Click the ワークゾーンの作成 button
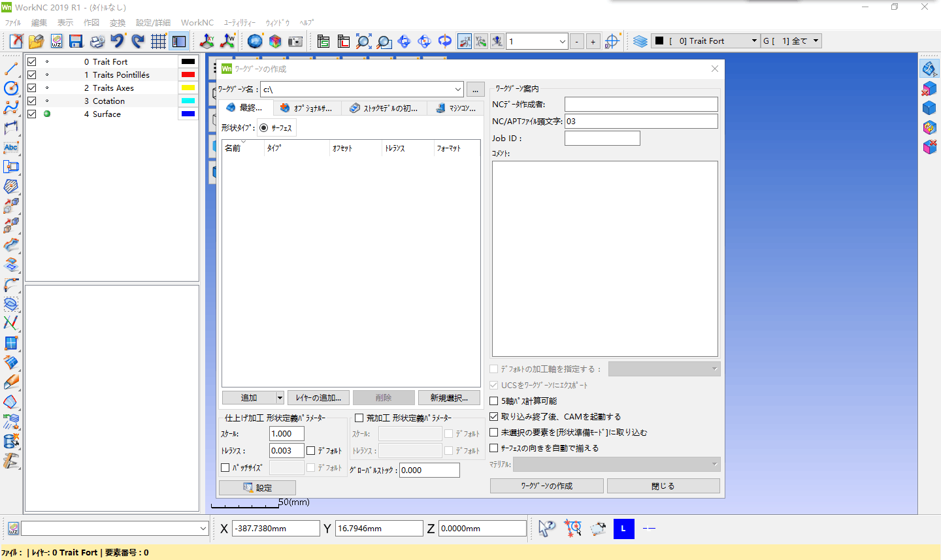 click(x=547, y=486)
